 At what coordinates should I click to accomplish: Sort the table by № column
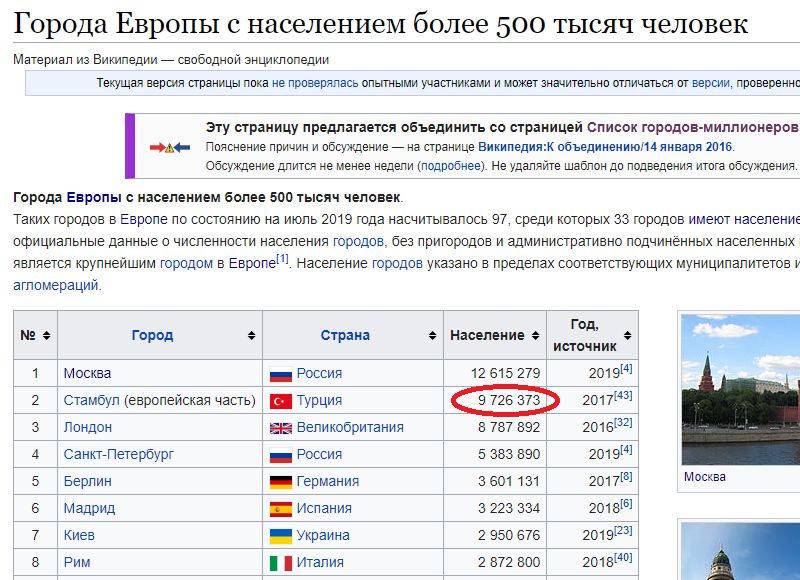click(48, 335)
